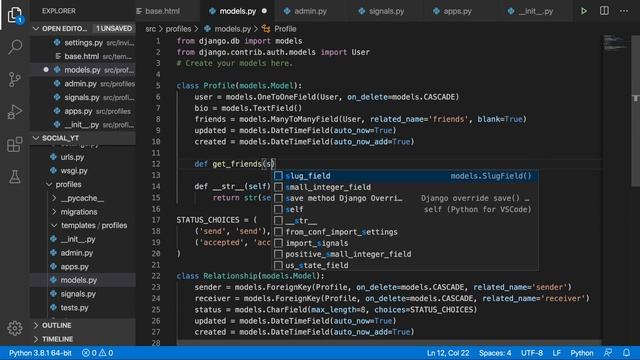
Task: Open settings.py in open editors
Action: coord(83,42)
